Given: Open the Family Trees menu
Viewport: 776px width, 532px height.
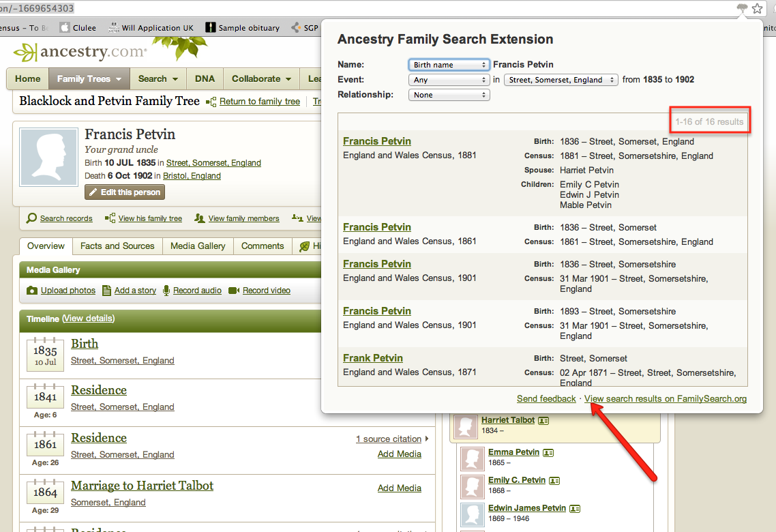Looking at the screenshot, I should tap(89, 78).
